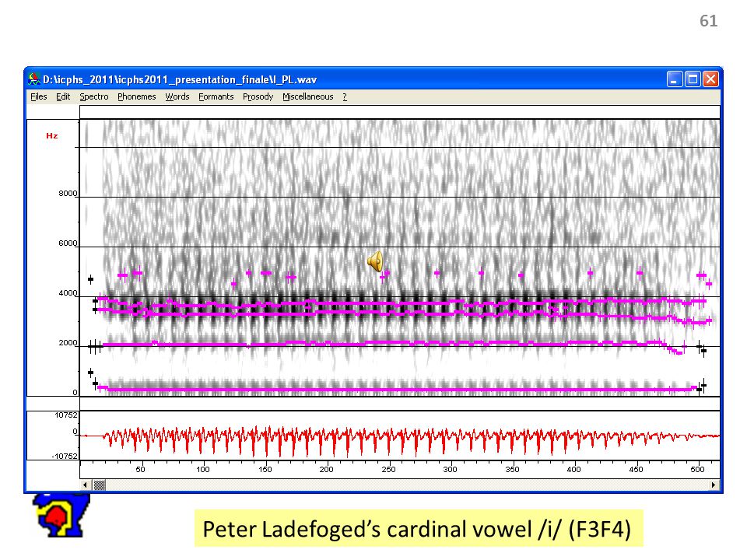This screenshot has width=747, height=560.
Task: Click the vocal tract logo below window
Action: (61, 515)
